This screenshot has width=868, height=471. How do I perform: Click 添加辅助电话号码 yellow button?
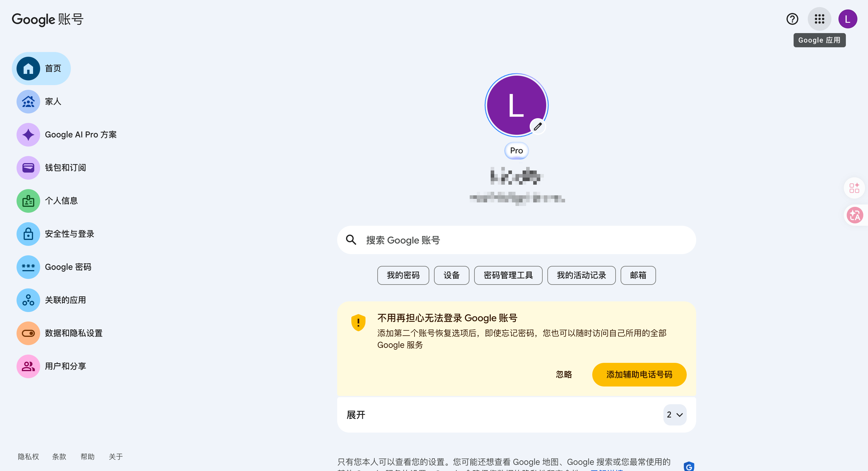click(x=639, y=374)
